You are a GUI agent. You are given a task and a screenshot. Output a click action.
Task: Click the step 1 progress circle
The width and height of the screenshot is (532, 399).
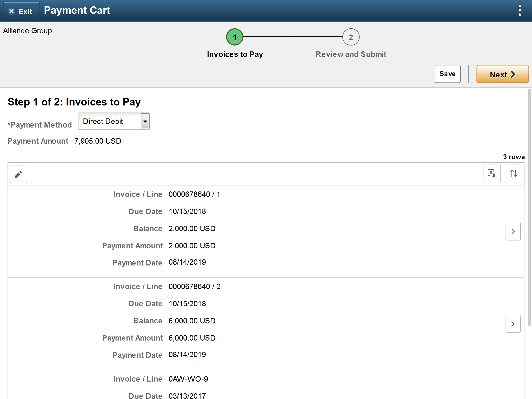click(235, 37)
